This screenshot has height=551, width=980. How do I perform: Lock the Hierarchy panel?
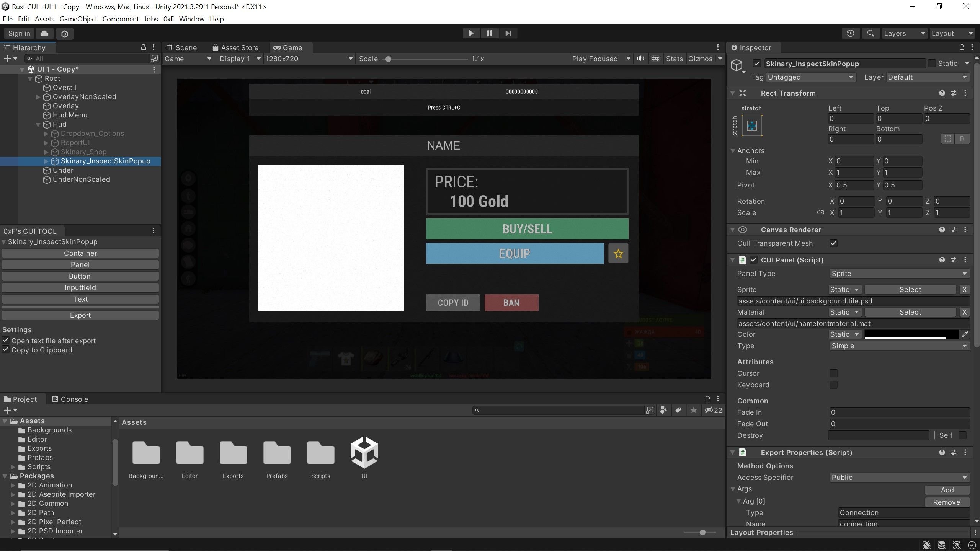tap(144, 47)
